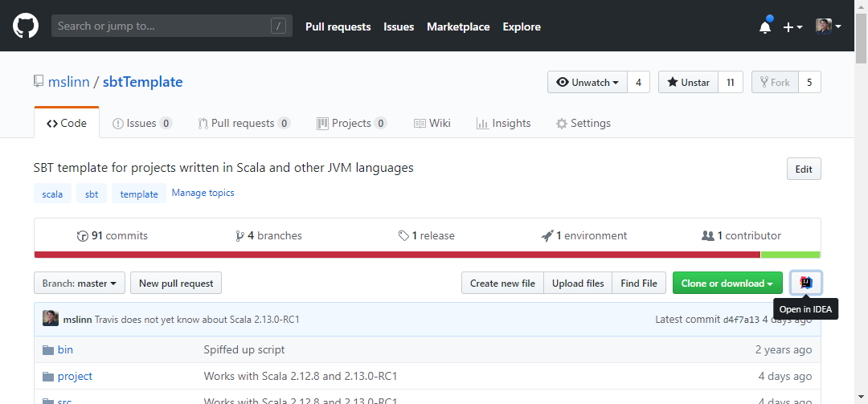Click the environment rocket icon
The image size is (868, 404).
click(x=547, y=236)
